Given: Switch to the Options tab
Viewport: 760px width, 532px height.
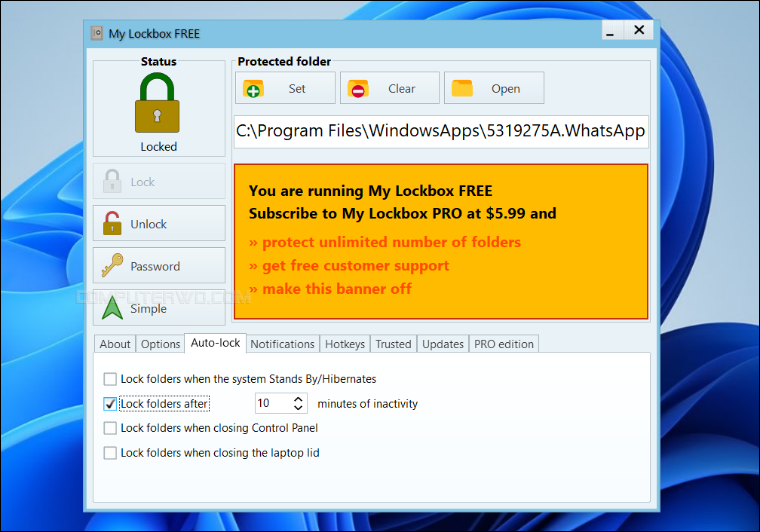Looking at the screenshot, I should click(x=160, y=344).
